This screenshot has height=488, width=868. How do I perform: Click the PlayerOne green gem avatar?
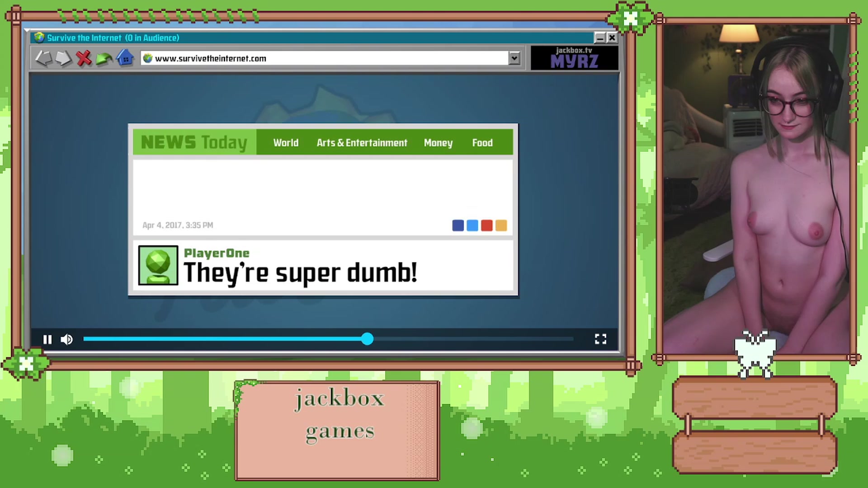tap(158, 265)
